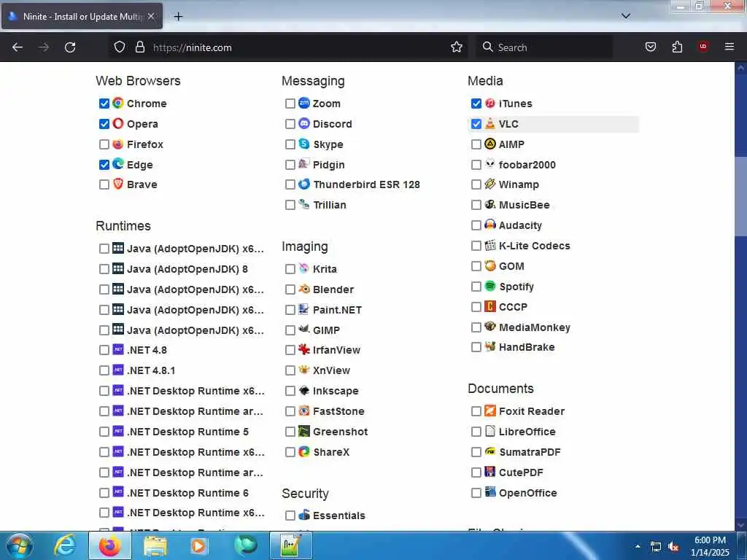Click the VLC cone icon

[x=489, y=123]
